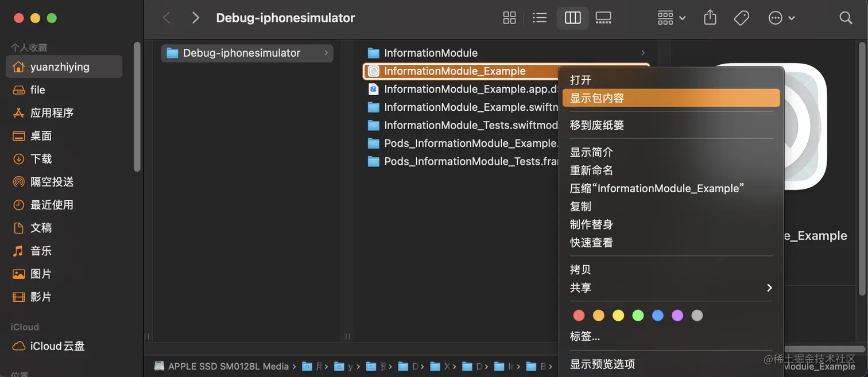Expand Debug-iphonesimulator folder chevron

326,53
